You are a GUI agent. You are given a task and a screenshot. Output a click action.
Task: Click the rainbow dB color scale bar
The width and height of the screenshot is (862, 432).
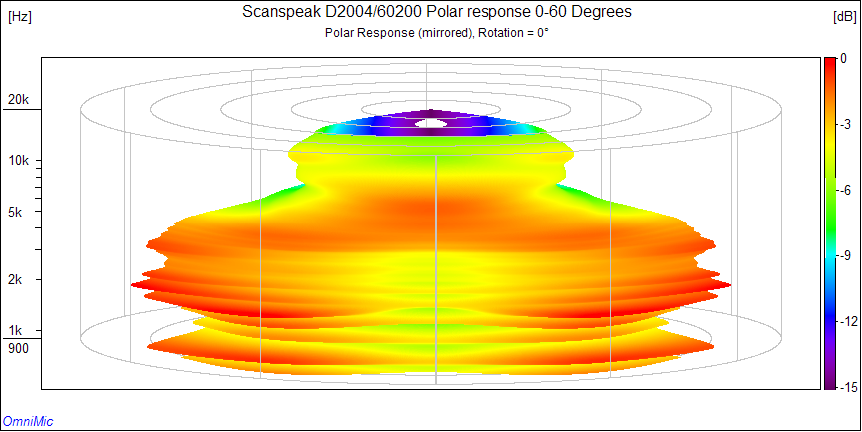[x=829, y=223]
